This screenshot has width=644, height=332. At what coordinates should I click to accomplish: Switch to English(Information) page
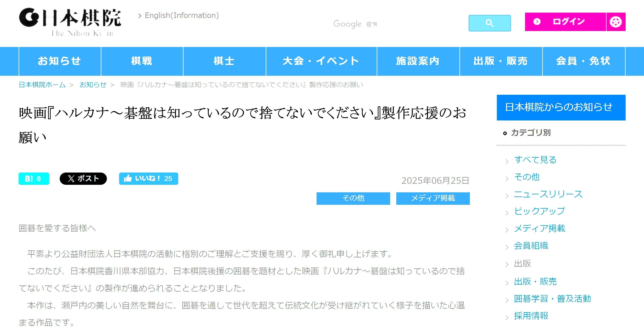(x=181, y=16)
